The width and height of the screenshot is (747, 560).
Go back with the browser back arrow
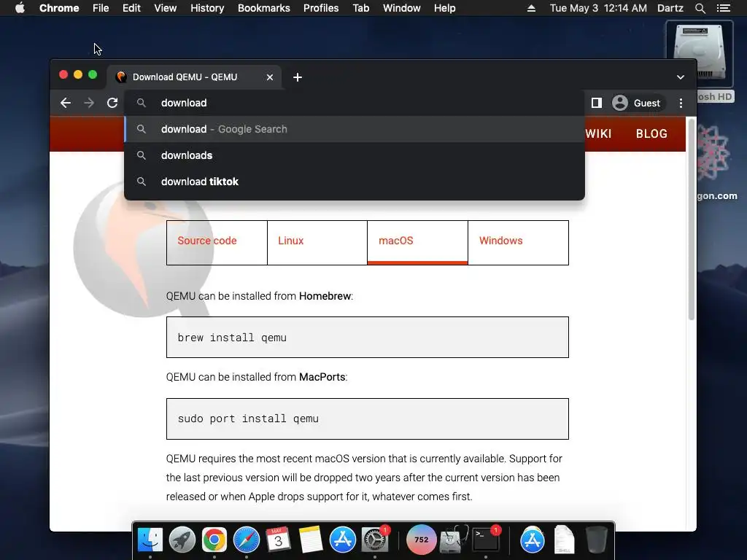(x=66, y=103)
